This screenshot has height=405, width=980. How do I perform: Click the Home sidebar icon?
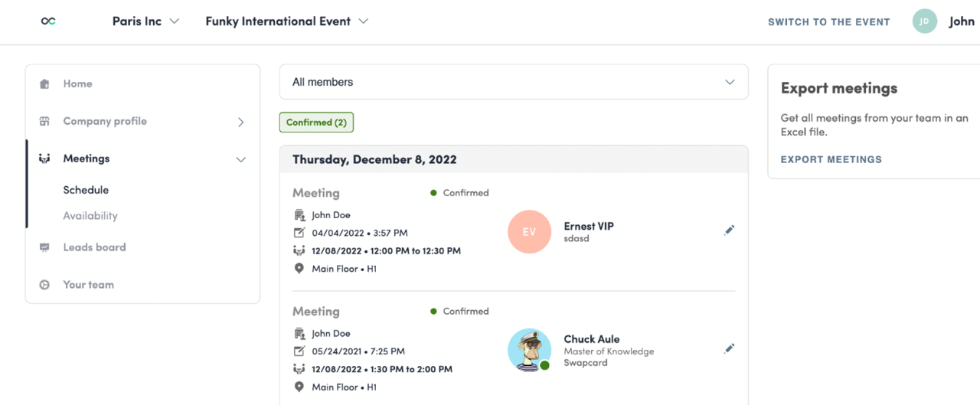(x=44, y=84)
